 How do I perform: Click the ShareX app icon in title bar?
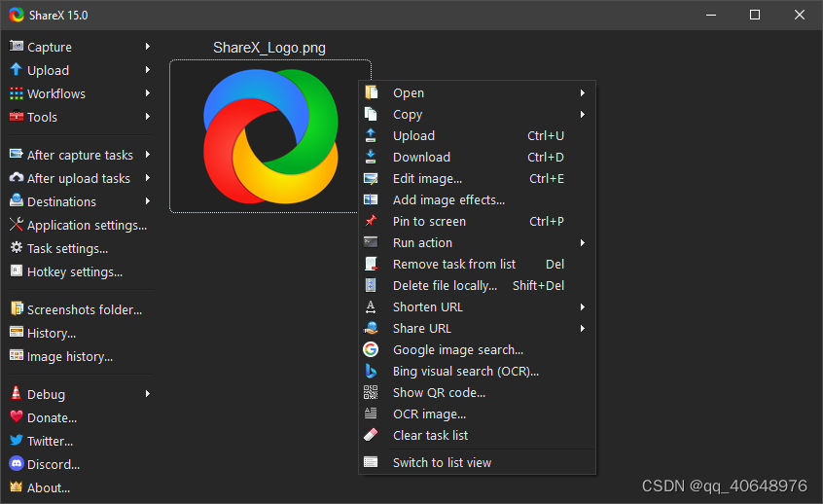[x=17, y=15]
